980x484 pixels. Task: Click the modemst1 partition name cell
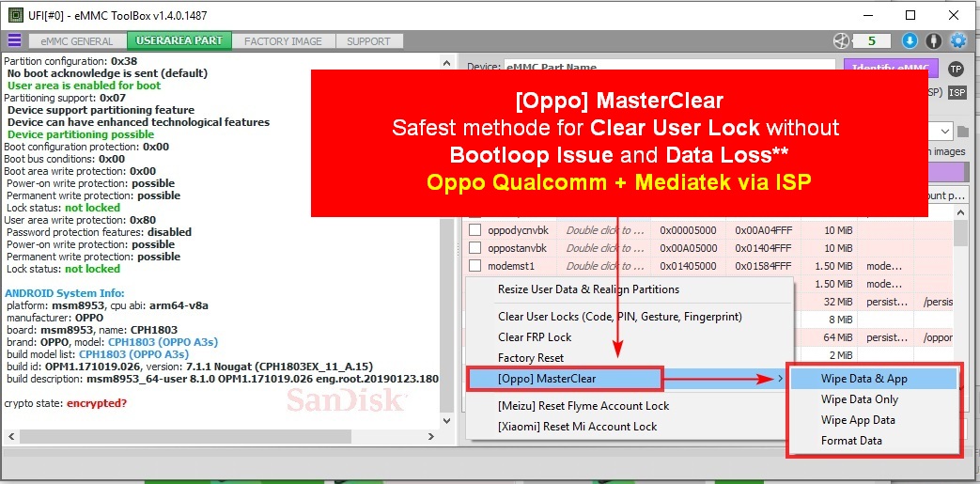coord(510,266)
